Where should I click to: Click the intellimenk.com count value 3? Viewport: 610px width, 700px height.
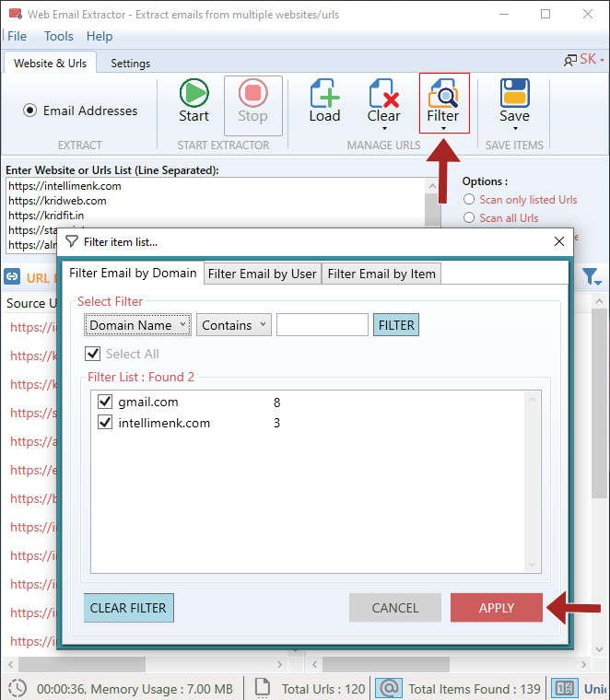pyautogui.click(x=276, y=423)
